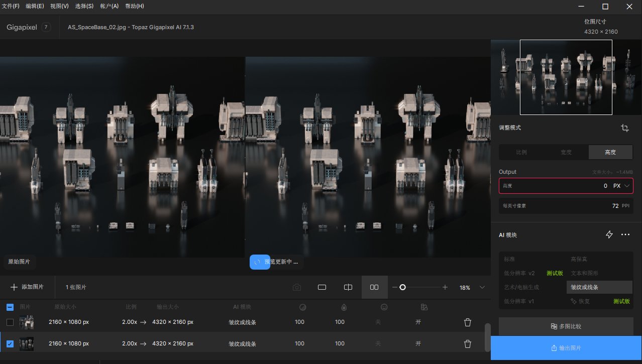Select the 标准 AI model
642x364 pixels.
click(509, 259)
